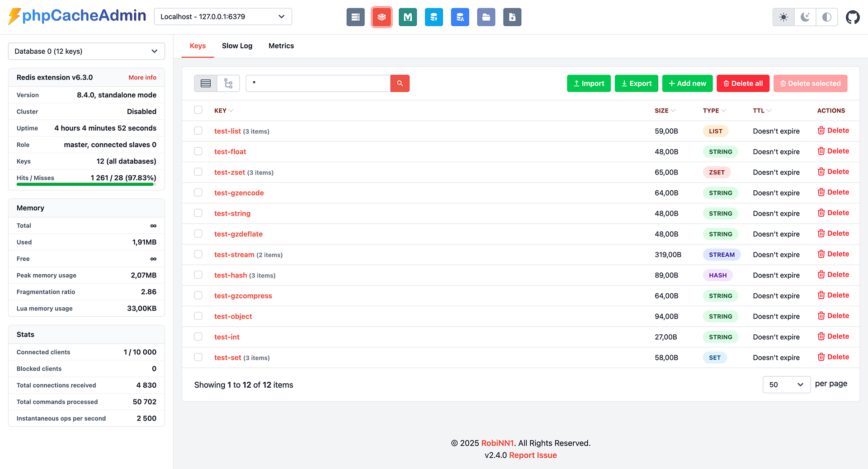Sort by SIZE column

665,111
